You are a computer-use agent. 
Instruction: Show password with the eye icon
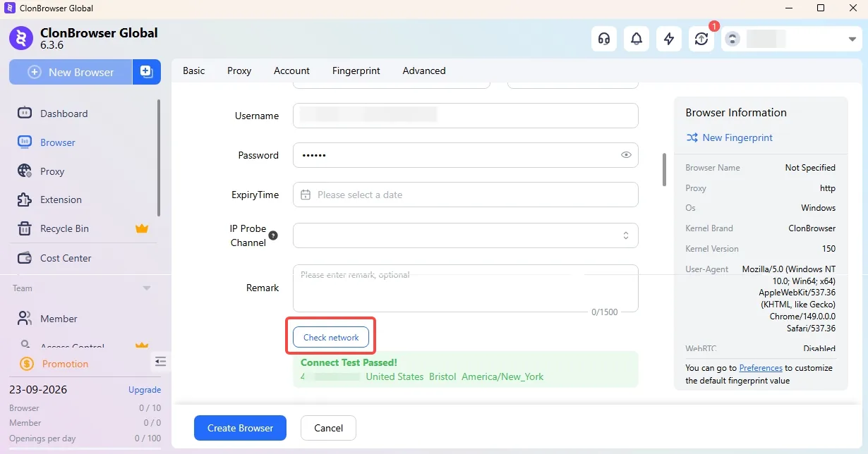coord(626,155)
